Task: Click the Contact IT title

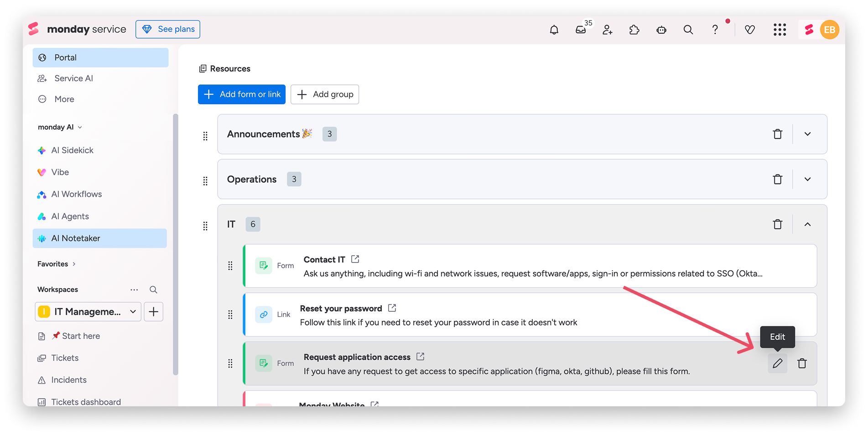Action: pyautogui.click(x=324, y=259)
